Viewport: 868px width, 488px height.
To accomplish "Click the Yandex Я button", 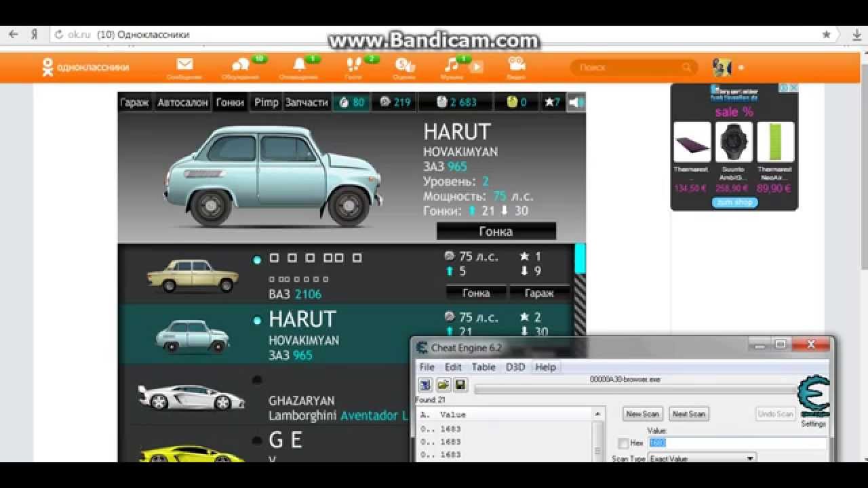I will (x=34, y=34).
